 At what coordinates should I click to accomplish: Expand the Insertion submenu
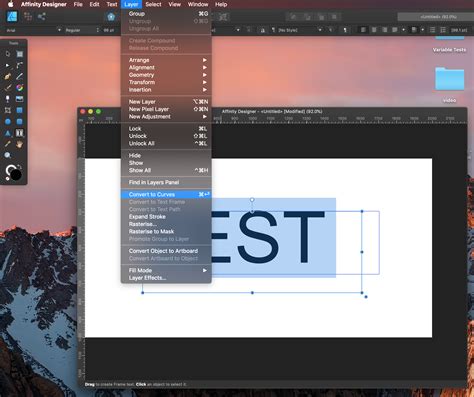(167, 90)
